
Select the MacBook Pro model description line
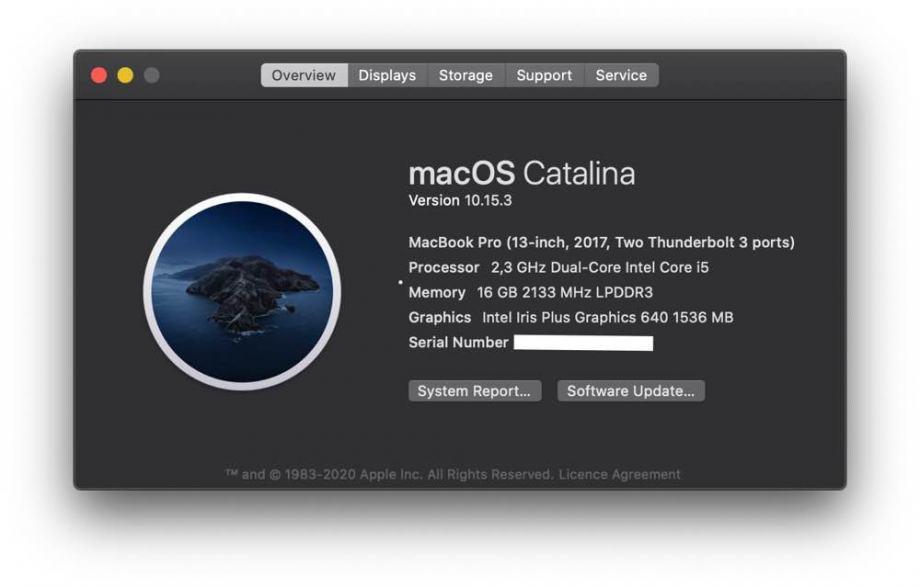[601, 242]
